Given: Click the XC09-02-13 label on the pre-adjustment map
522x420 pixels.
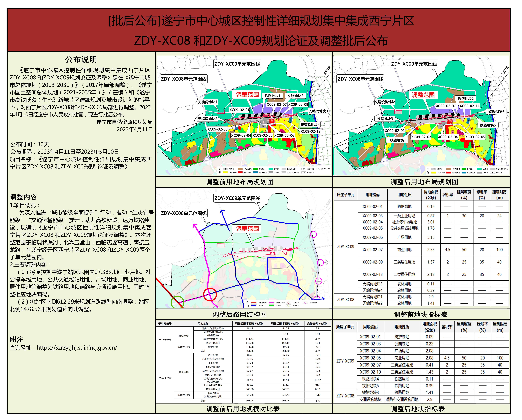Looking at the screenshot, I should coord(310,131).
